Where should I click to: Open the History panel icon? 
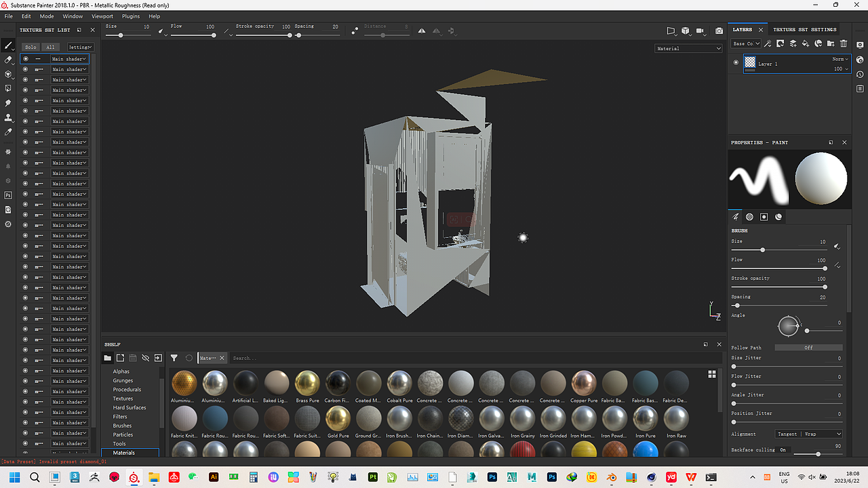pos(860,75)
